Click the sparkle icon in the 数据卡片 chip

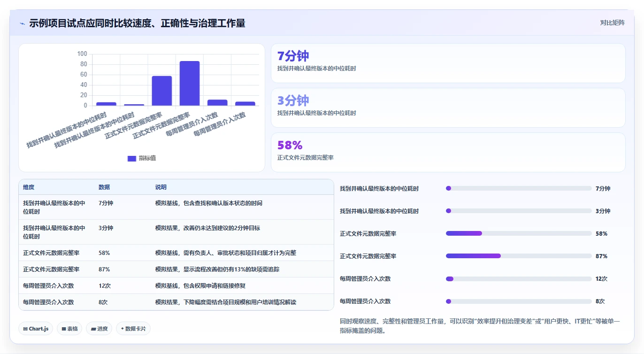pos(123,329)
